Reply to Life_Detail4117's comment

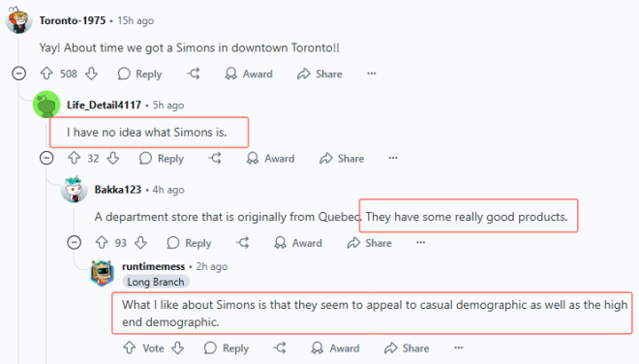tap(162, 158)
